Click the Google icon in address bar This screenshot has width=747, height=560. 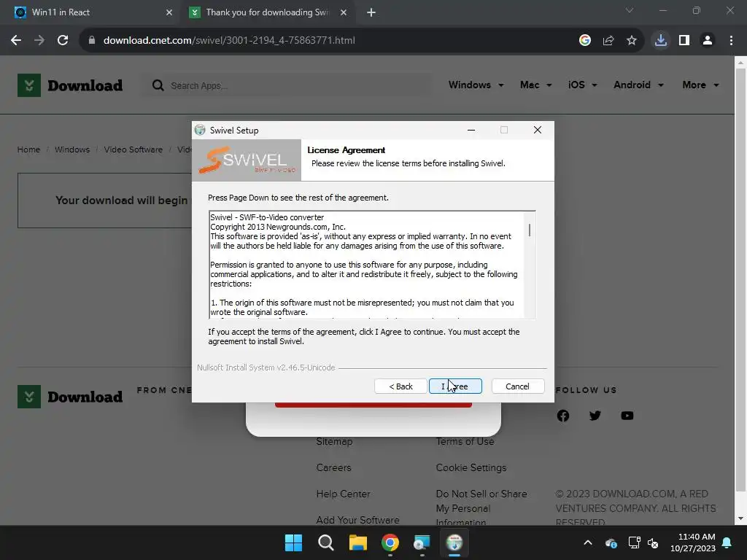(x=585, y=41)
